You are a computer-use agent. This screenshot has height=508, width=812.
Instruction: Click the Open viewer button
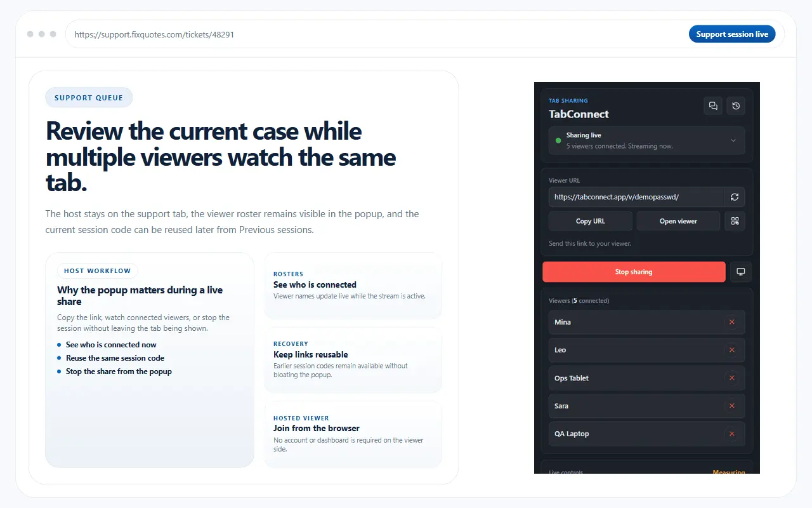678,221
